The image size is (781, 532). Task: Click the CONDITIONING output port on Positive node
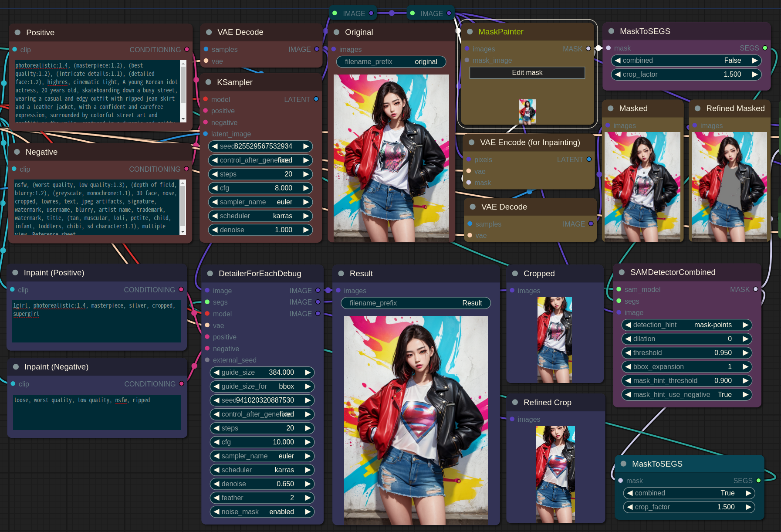coord(187,50)
